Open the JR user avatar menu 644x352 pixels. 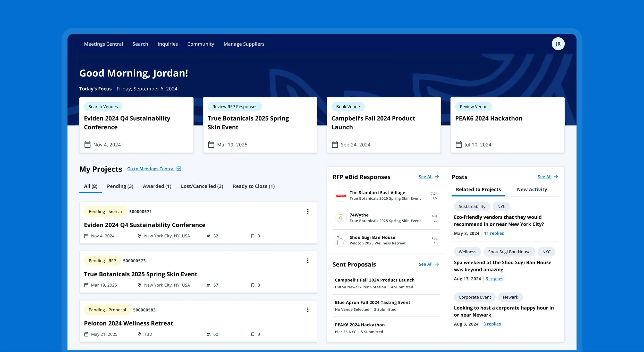tap(558, 44)
